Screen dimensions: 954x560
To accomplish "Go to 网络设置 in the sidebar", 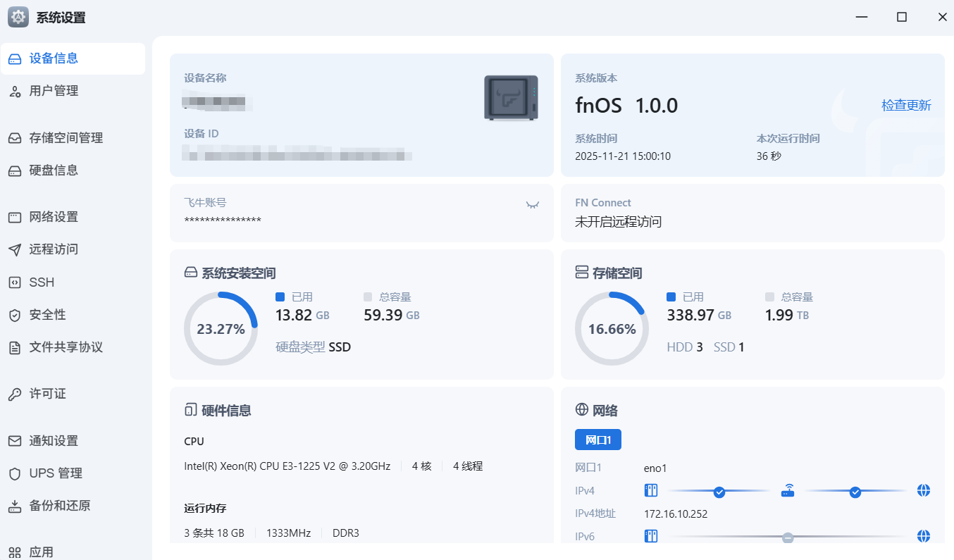I will coord(73,217).
